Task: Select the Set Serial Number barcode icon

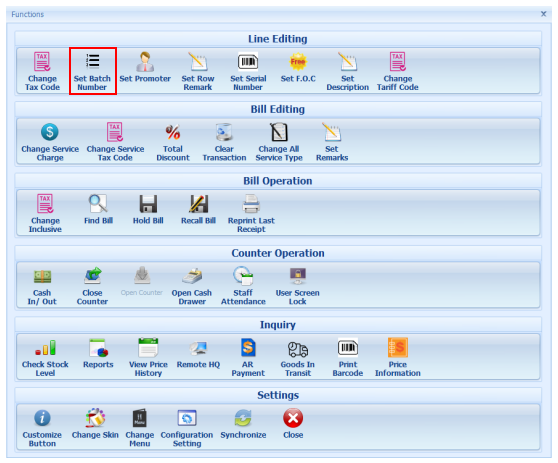Action: point(248,62)
